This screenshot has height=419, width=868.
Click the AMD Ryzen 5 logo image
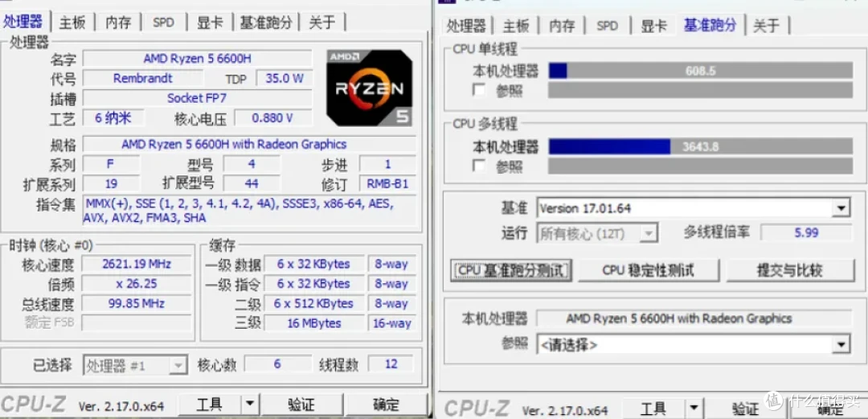pos(369,88)
